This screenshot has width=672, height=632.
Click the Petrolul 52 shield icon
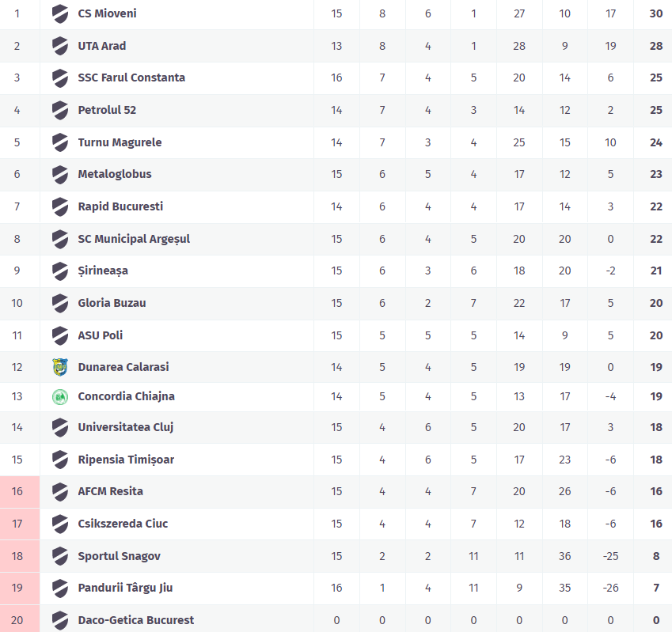(60, 110)
